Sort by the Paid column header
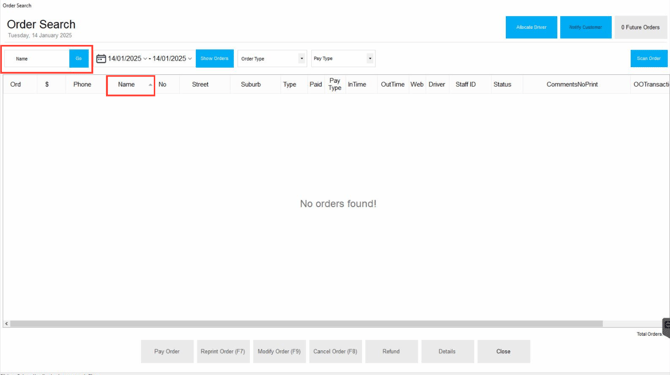This screenshot has height=375, width=670. click(316, 85)
